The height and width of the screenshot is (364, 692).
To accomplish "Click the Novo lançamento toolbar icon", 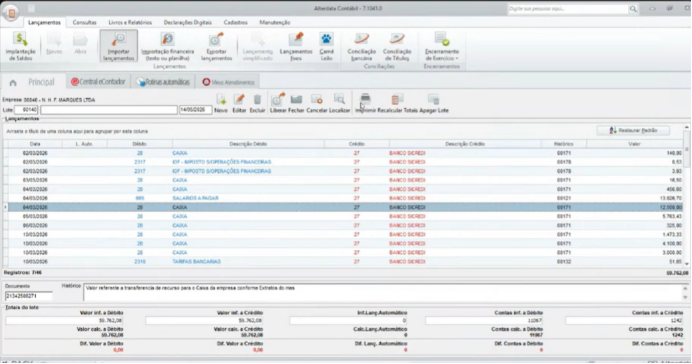I will [x=221, y=104].
